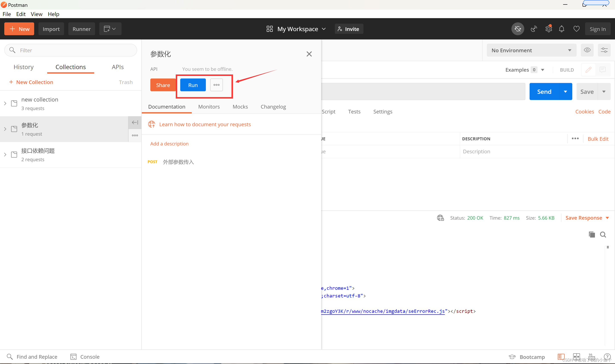This screenshot has height=364, width=615.
Task: Open the notifications bell
Action: [561, 29]
